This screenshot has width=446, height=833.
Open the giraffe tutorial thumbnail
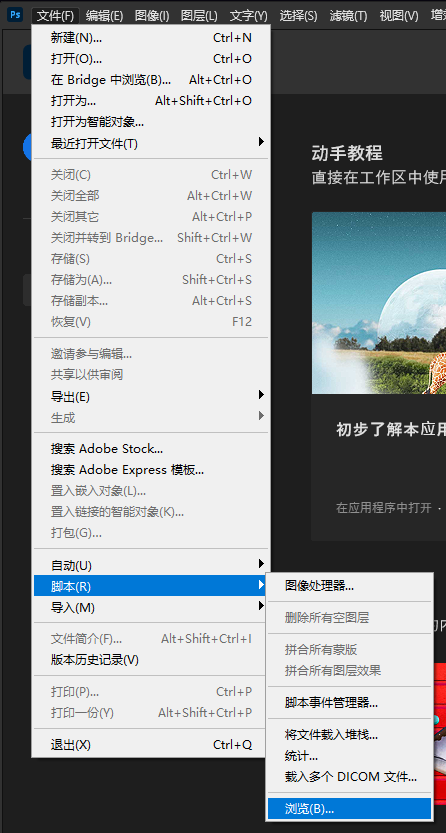click(379, 303)
